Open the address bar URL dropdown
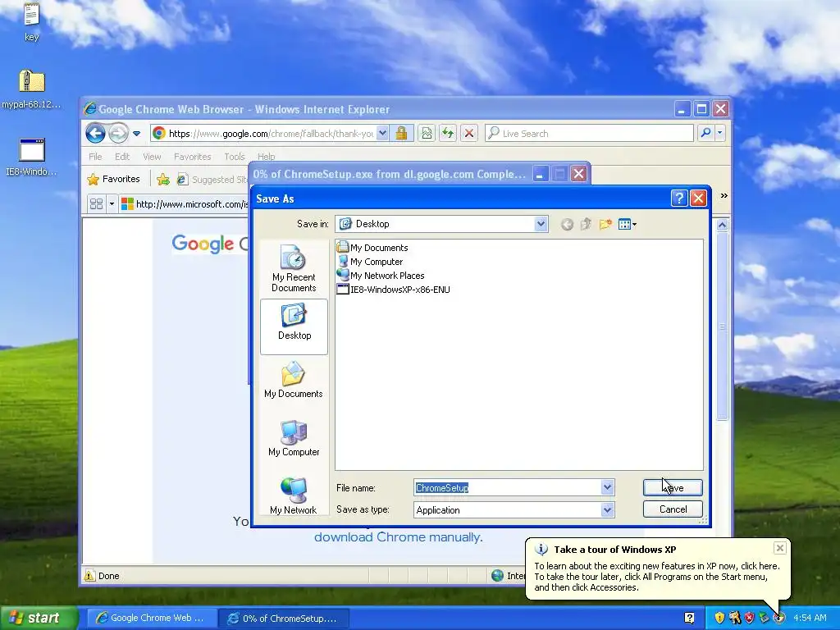 [x=382, y=133]
